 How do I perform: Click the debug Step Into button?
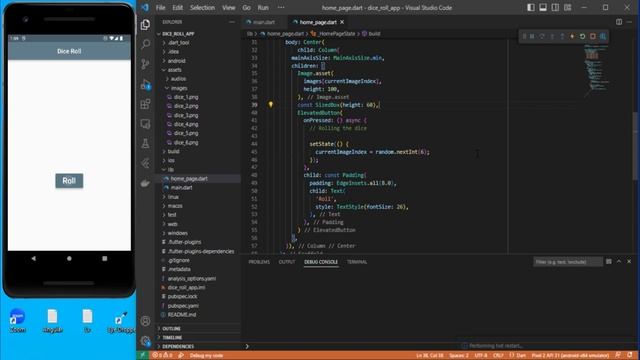(x=552, y=36)
